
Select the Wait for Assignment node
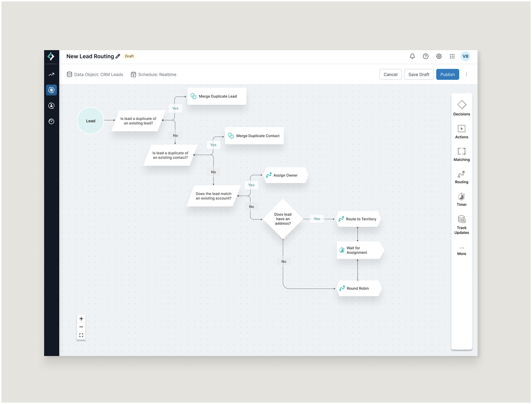[x=360, y=250]
